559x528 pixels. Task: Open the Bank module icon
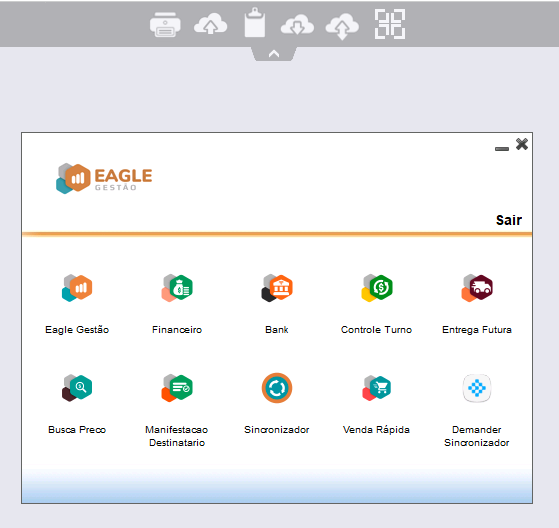click(x=277, y=288)
